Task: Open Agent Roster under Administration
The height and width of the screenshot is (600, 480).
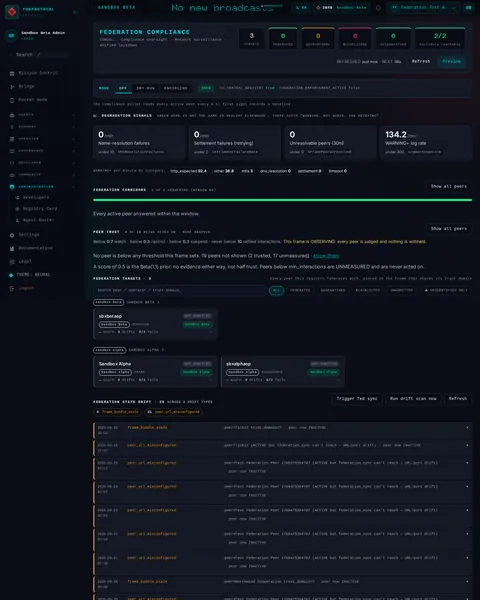Action: 38,220
